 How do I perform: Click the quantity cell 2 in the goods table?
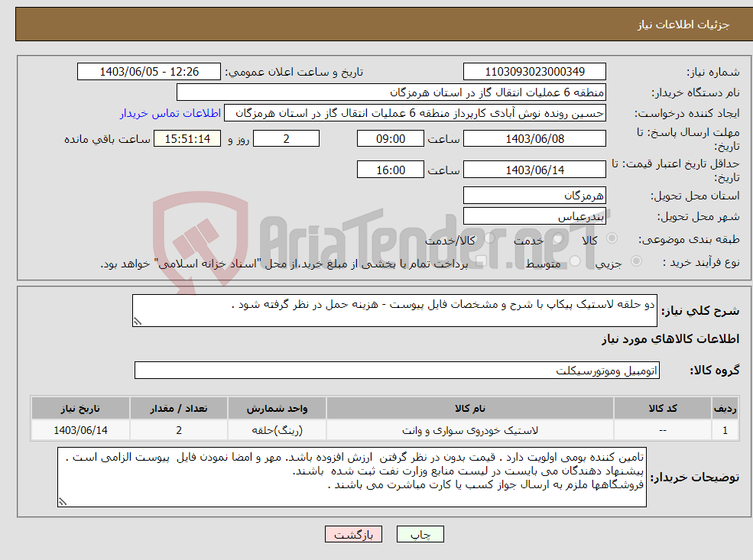coord(179,430)
